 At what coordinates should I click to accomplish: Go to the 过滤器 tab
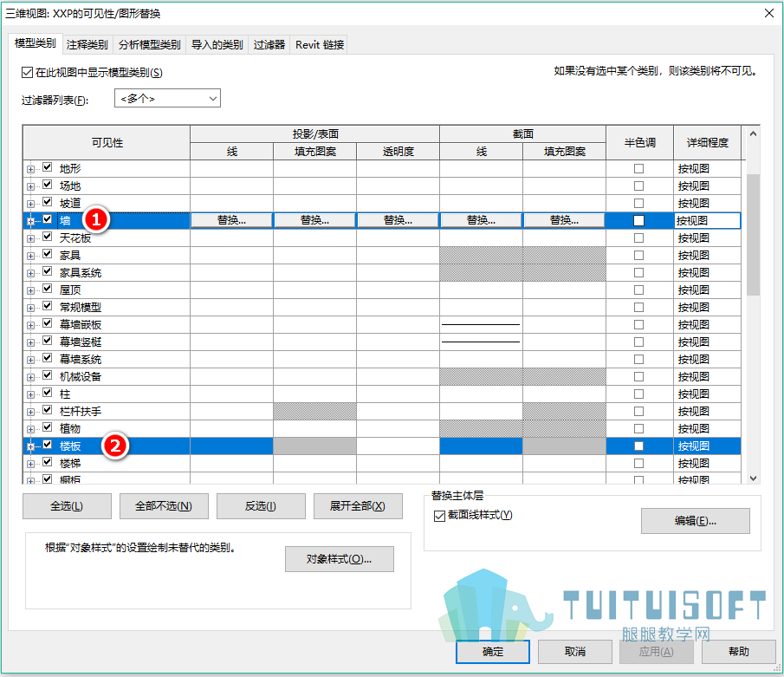coord(269,45)
